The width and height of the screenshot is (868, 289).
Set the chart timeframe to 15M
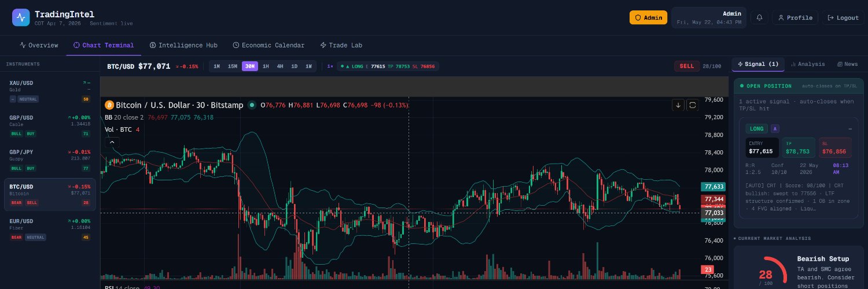pyautogui.click(x=233, y=66)
